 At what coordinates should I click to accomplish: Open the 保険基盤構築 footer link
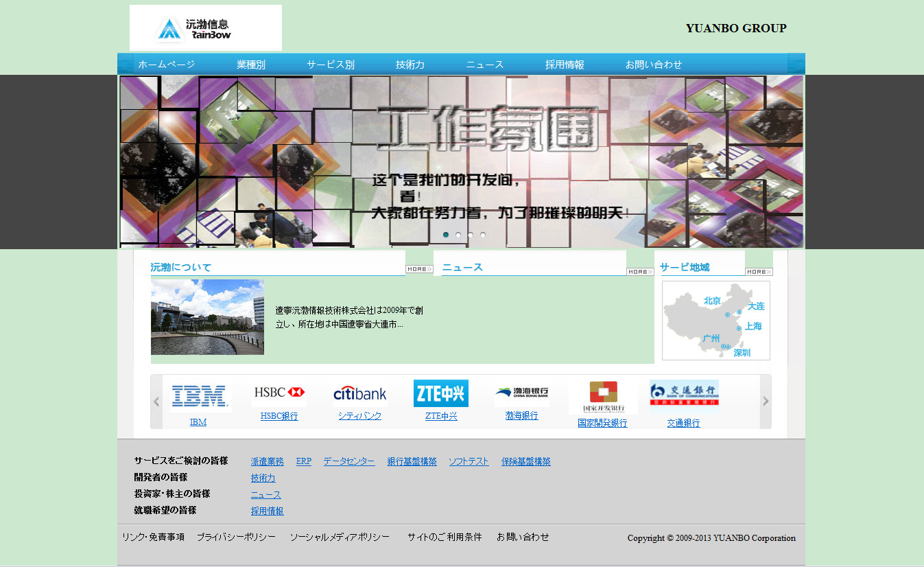(x=526, y=461)
